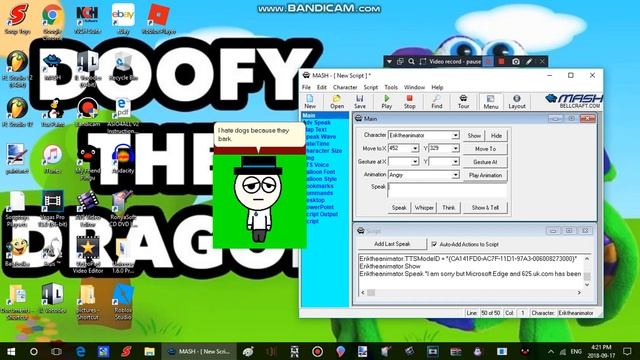
Task: Open the Edit menu in MASH
Action: 322,87
